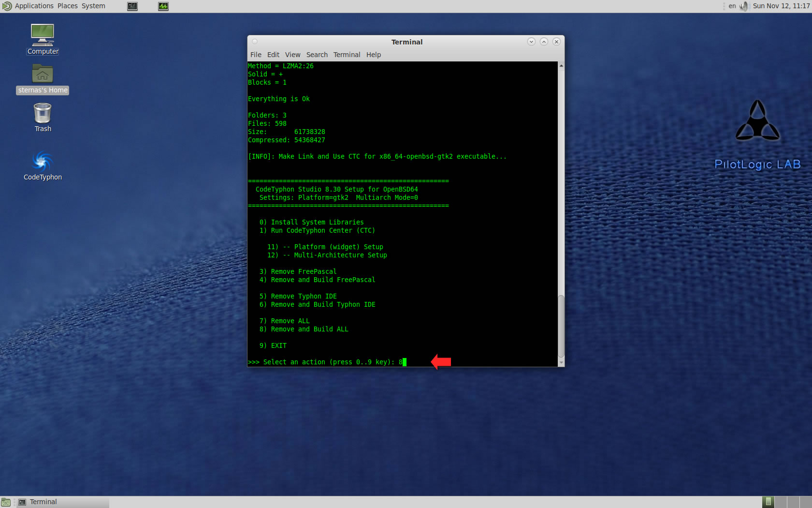Open the System menu

point(93,6)
